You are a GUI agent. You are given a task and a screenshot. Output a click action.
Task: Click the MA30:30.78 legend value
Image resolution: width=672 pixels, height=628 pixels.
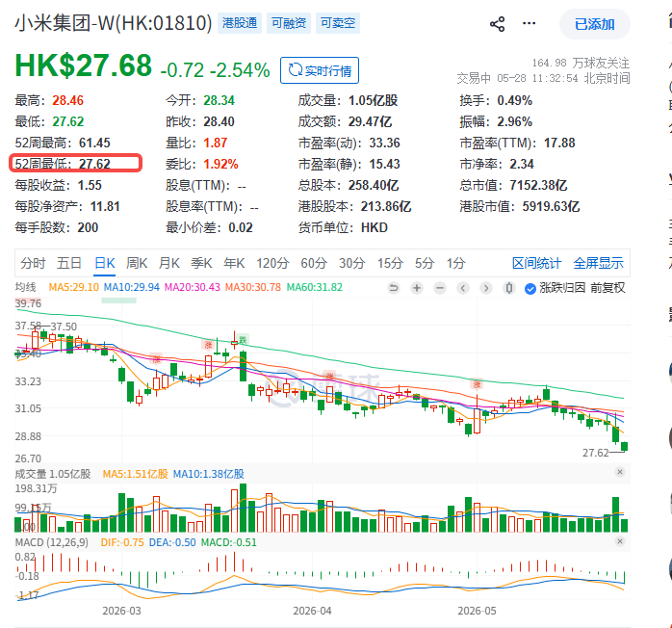253,287
